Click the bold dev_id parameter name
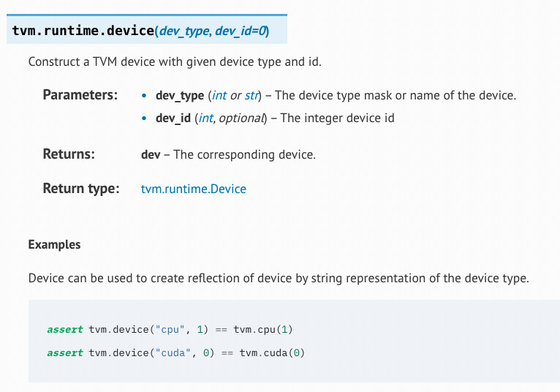 point(173,118)
